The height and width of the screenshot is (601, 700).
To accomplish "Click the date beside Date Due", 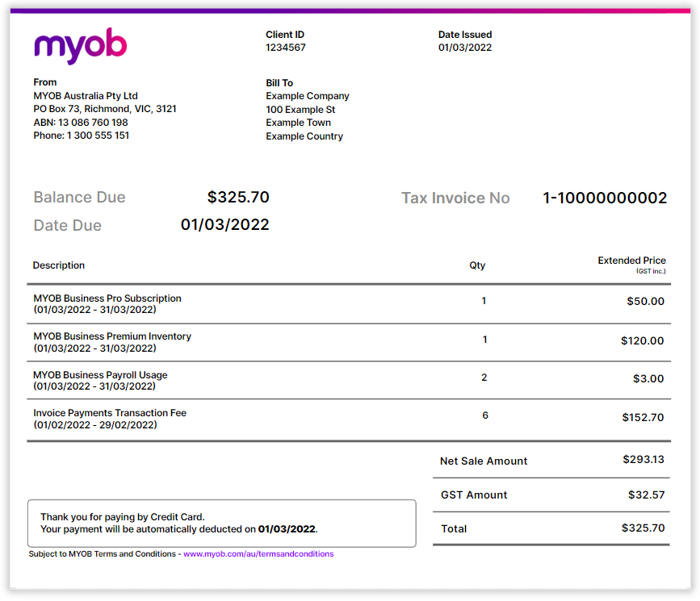I will [224, 225].
